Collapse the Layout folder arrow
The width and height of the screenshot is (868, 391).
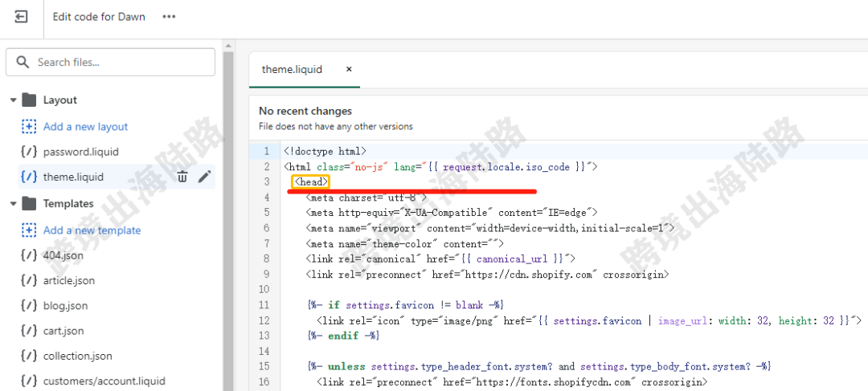tap(13, 100)
